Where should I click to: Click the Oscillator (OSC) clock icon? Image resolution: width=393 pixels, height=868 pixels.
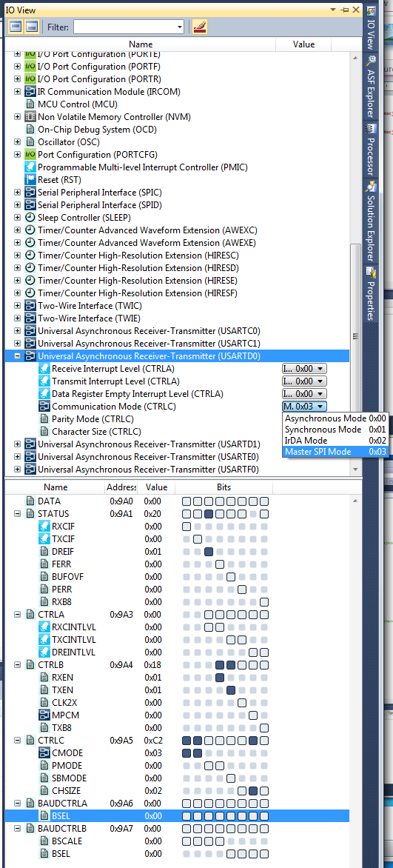pyautogui.click(x=30, y=141)
